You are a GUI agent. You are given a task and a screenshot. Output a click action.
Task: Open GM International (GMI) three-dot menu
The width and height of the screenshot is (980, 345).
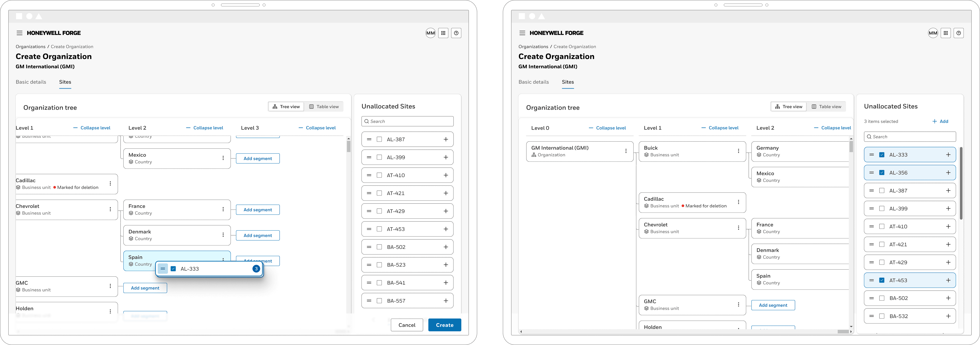626,151
